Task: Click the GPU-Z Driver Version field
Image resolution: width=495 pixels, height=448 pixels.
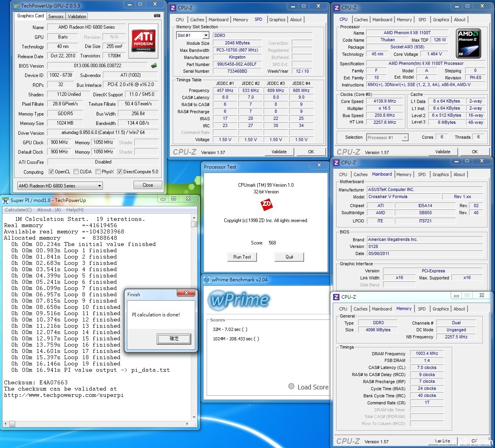Action: pos(103,133)
